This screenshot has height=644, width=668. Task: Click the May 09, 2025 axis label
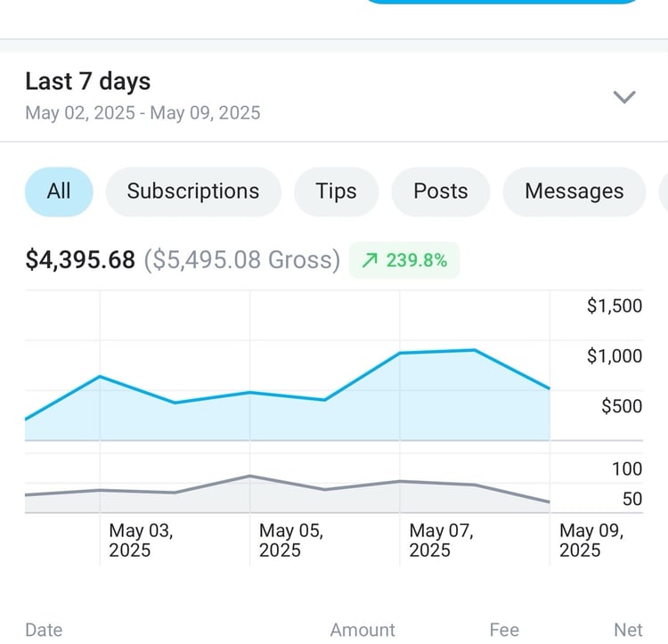click(x=591, y=540)
